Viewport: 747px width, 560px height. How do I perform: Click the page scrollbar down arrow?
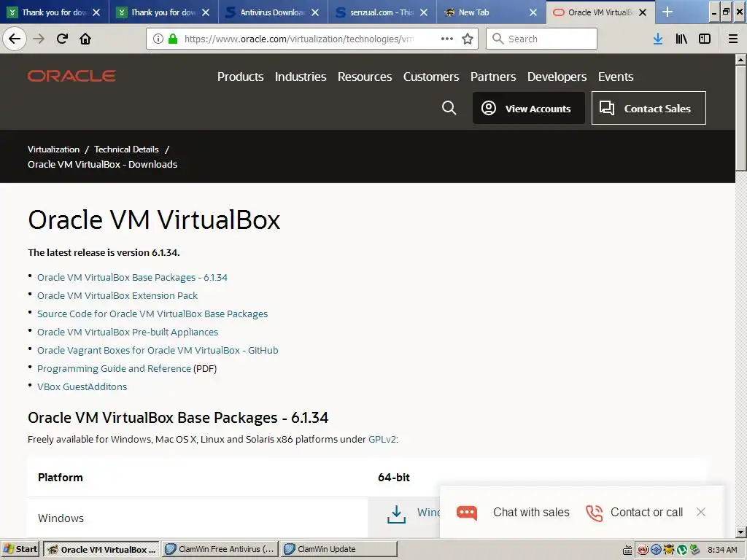tap(740, 532)
